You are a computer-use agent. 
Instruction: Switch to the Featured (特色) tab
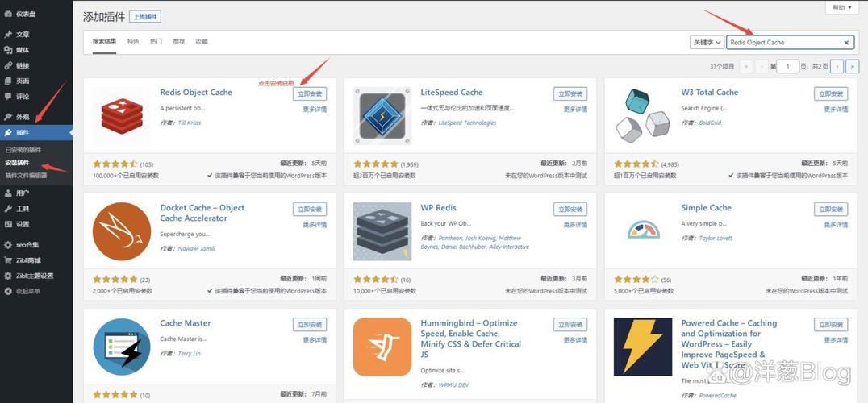tap(133, 41)
